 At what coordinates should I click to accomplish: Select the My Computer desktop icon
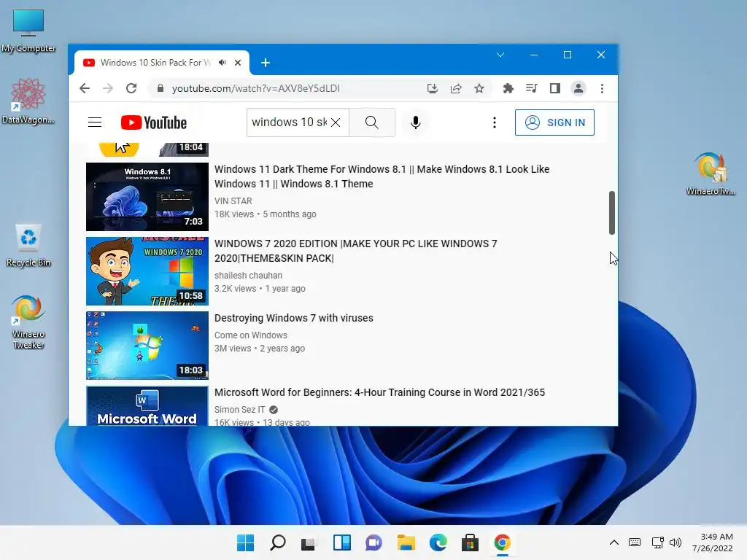[28, 31]
